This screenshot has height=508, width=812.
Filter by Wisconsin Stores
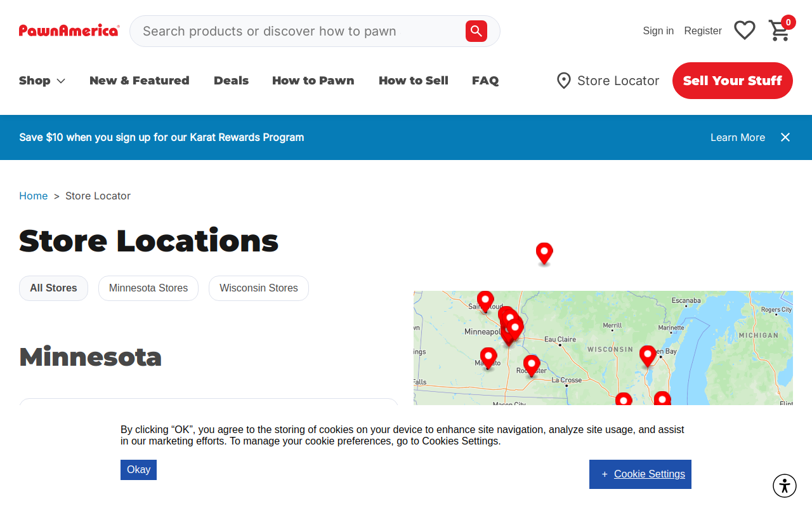click(259, 288)
